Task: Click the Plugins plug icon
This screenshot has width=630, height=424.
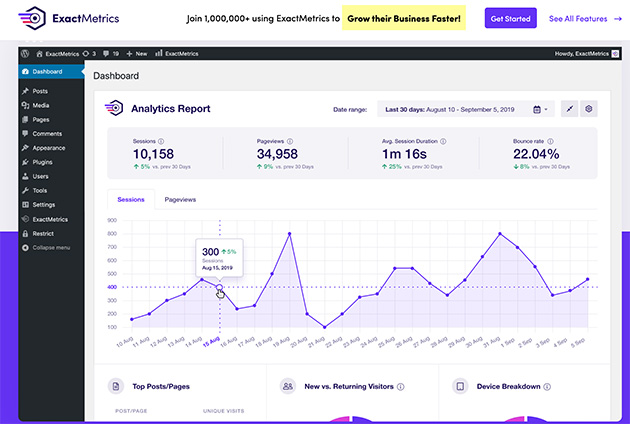Action: coord(25,162)
